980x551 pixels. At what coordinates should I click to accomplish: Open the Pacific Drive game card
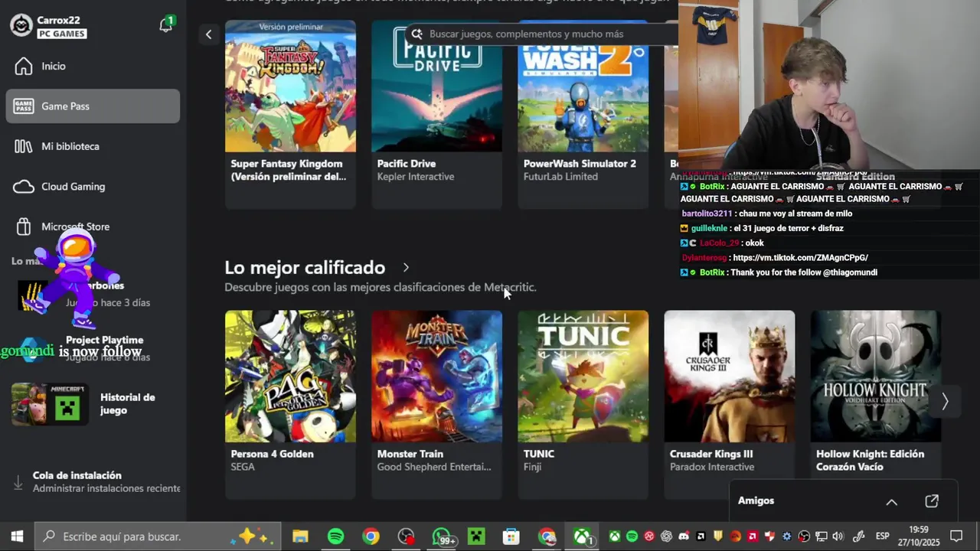click(x=436, y=114)
